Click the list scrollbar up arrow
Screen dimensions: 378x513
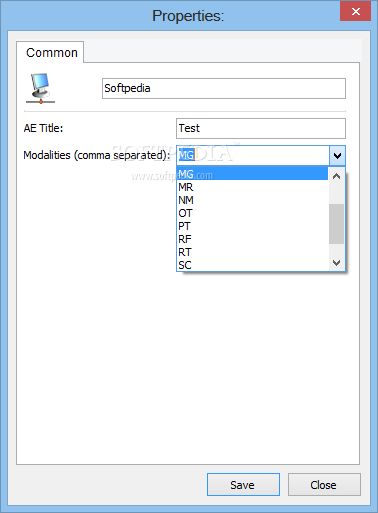coord(336,176)
